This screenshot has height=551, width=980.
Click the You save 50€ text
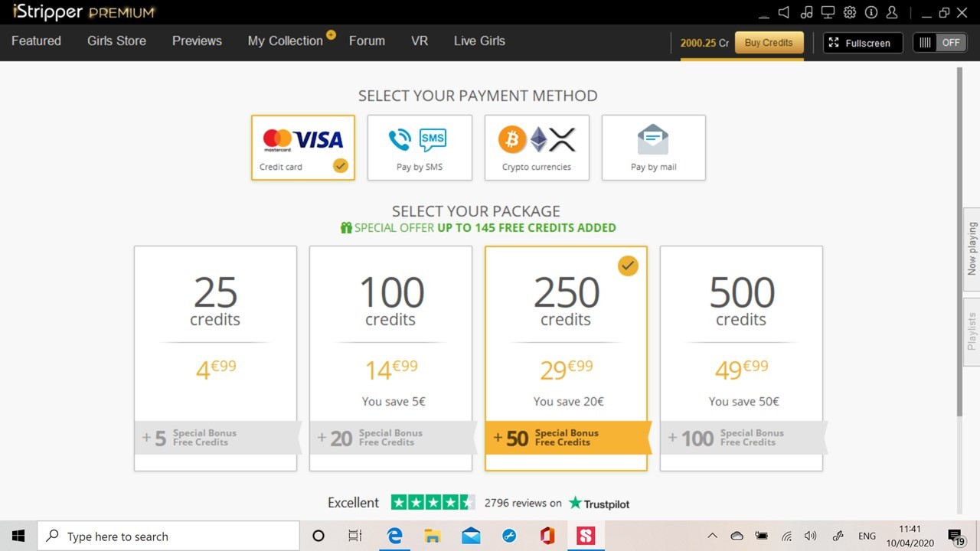[x=743, y=401]
